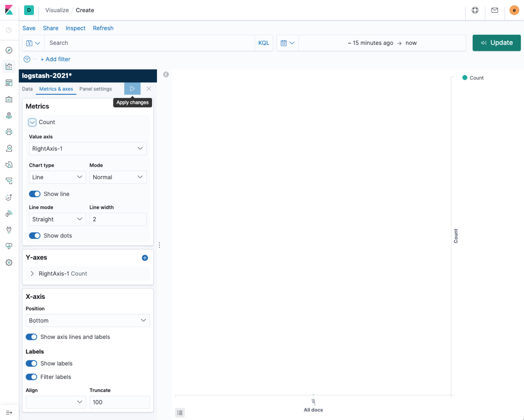This screenshot has height=420, width=524.
Task: Turn off the Filter labels toggle
Action: (31, 377)
